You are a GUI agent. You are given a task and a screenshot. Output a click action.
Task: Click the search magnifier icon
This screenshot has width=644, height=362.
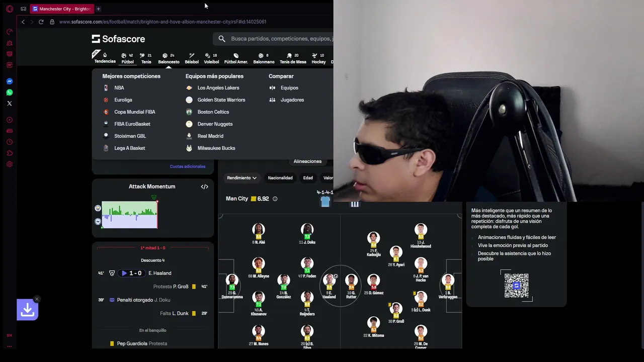click(x=222, y=39)
